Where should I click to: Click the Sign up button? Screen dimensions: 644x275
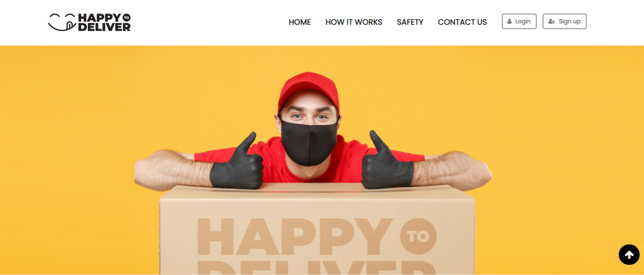(564, 21)
